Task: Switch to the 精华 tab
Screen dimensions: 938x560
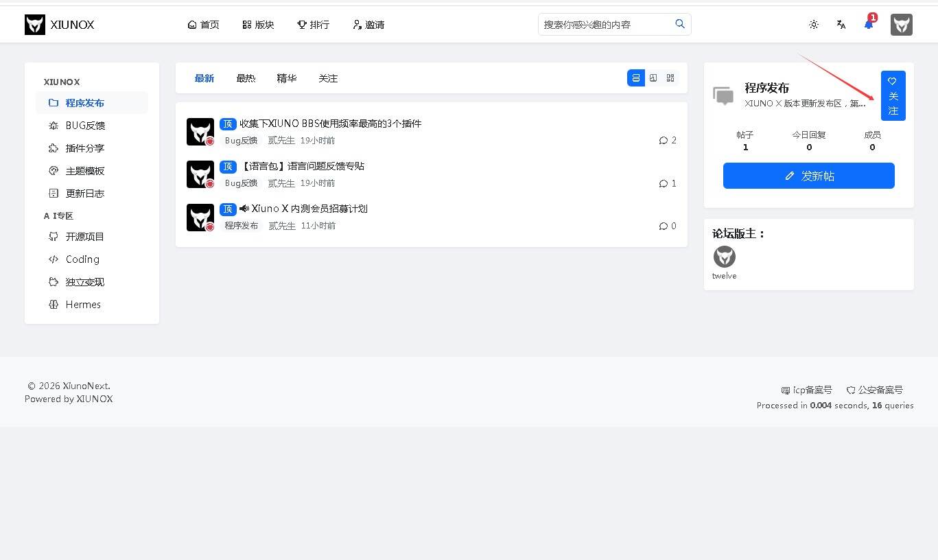Action: pos(287,78)
